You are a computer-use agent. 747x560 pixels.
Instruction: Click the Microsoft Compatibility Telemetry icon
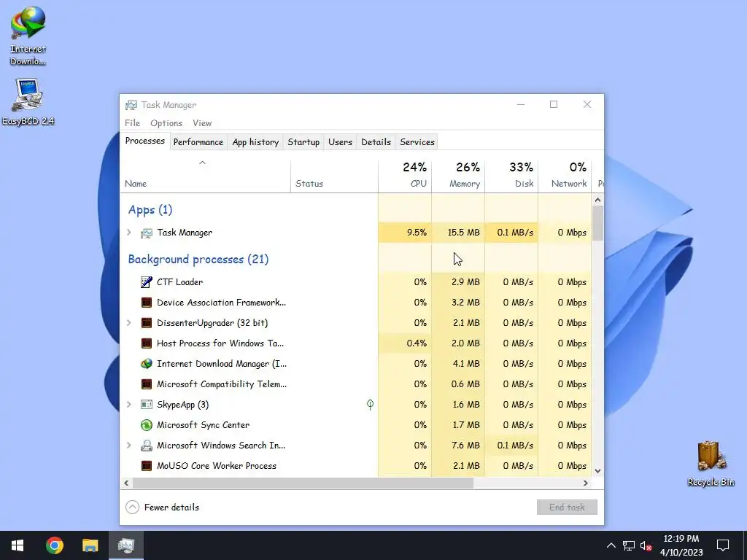pyautogui.click(x=146, y=384)
